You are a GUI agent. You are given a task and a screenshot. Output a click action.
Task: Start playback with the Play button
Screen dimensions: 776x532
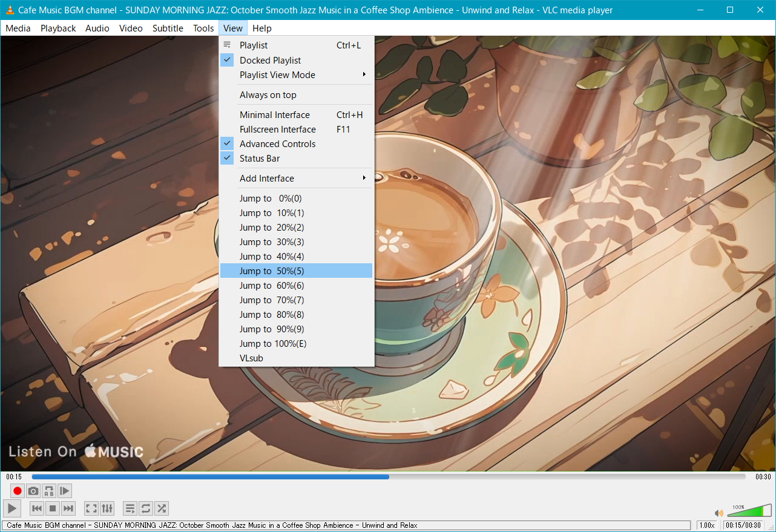(12, 508)
